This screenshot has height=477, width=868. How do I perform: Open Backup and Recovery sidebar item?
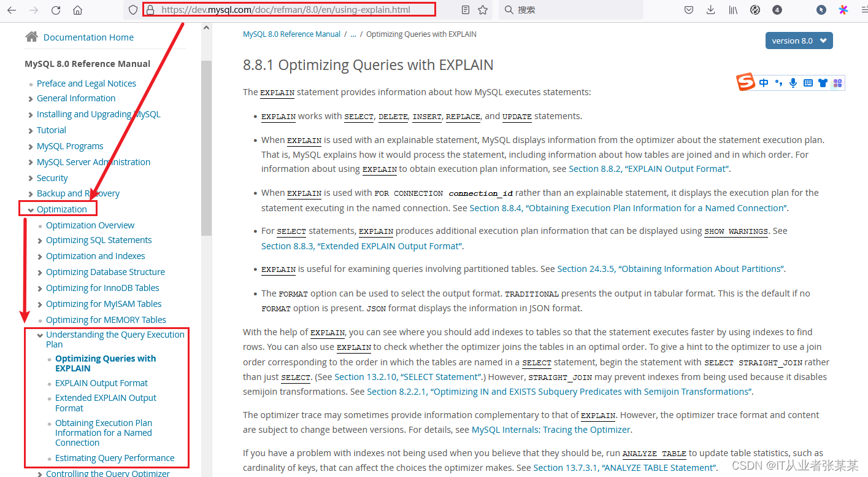click(x=78, y=193)
